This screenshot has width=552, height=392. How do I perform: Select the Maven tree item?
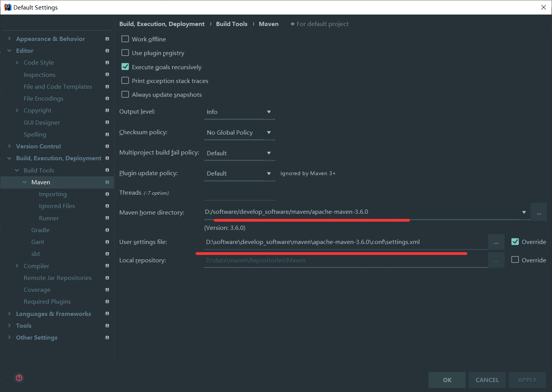[x=41, y=182]
